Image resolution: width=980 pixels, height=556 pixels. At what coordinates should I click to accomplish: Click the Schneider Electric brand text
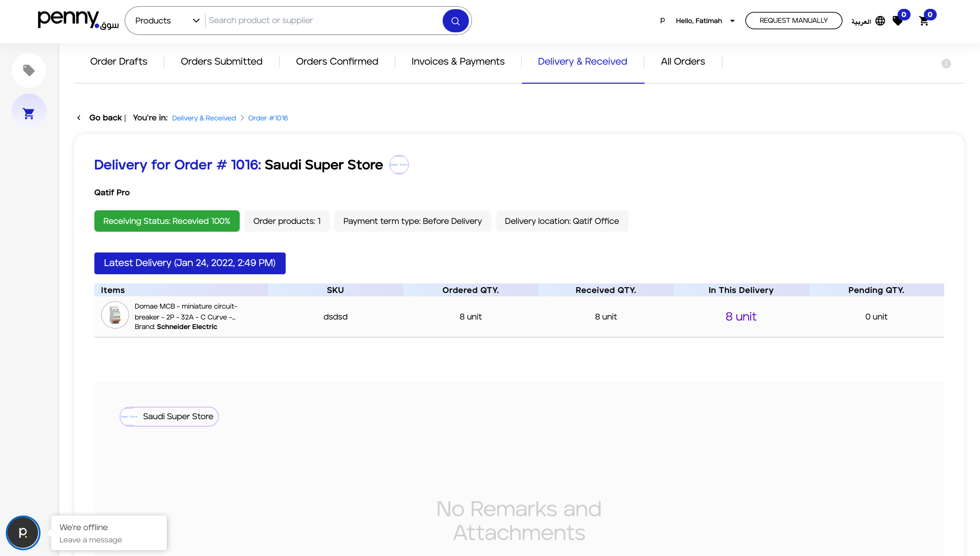tap(187, 327)
